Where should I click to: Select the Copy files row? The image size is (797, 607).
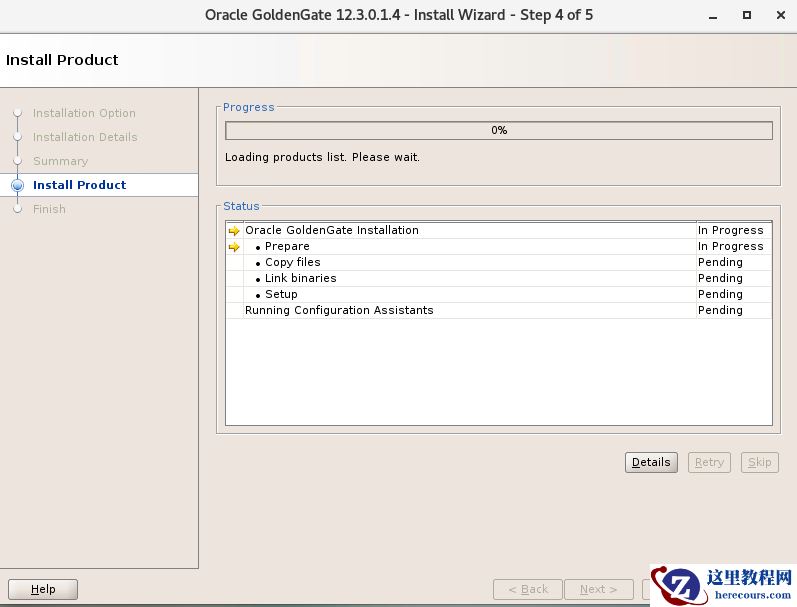[499, 262]
